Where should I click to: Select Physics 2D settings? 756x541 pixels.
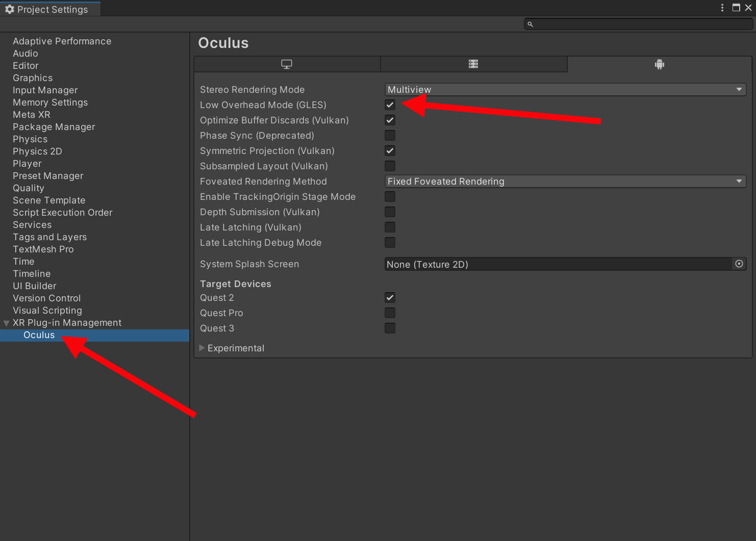tap(37, 151)
